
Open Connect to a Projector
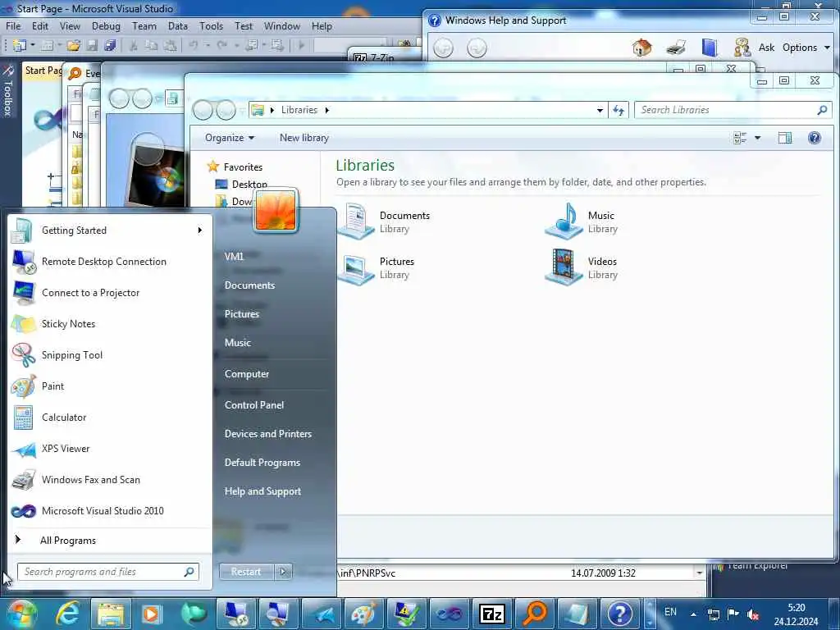(x=110, y=293)
